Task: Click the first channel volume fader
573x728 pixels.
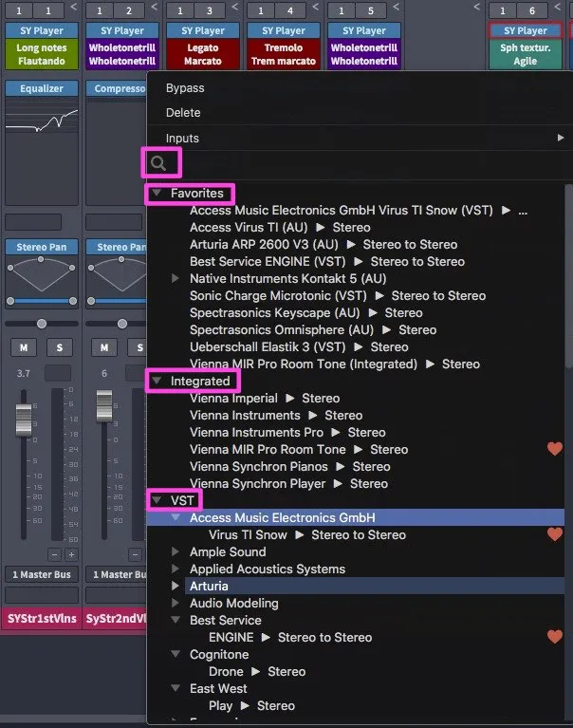Action: [x=24, y=420]
